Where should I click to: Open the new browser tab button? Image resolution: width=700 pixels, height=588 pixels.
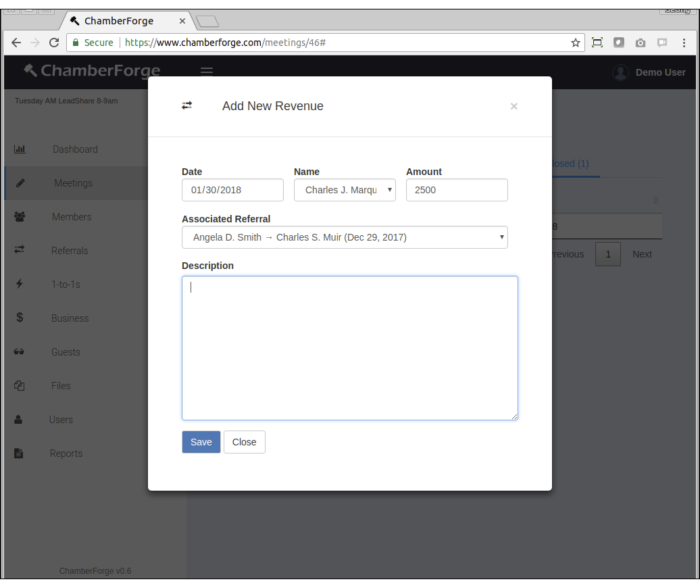tap(207, 22)
